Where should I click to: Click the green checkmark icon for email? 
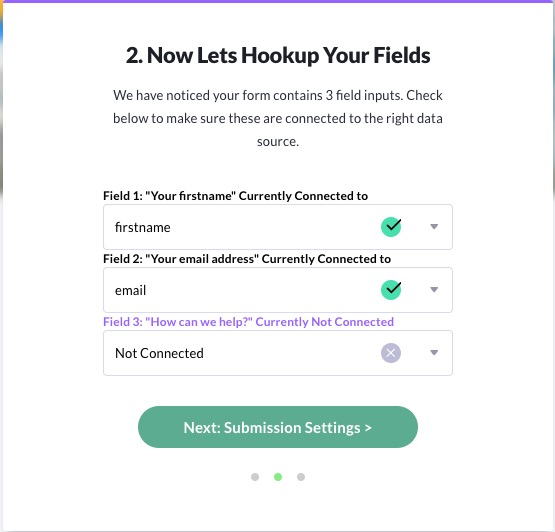tap(391, 290)
